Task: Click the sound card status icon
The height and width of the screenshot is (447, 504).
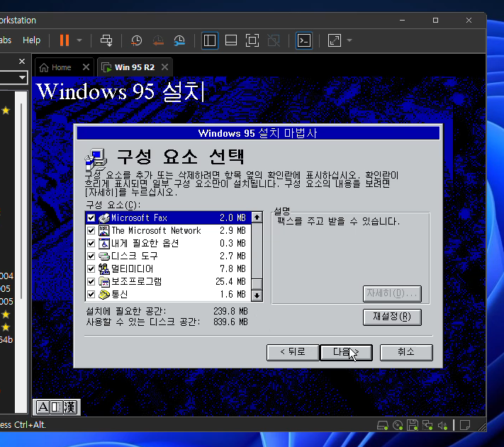Action: (x=442, y=426)
